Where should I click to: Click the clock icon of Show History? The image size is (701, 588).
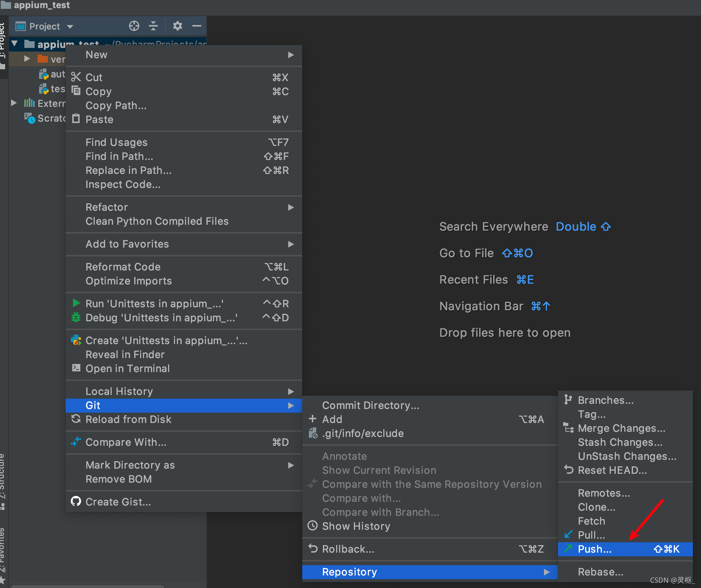[313, 526]
